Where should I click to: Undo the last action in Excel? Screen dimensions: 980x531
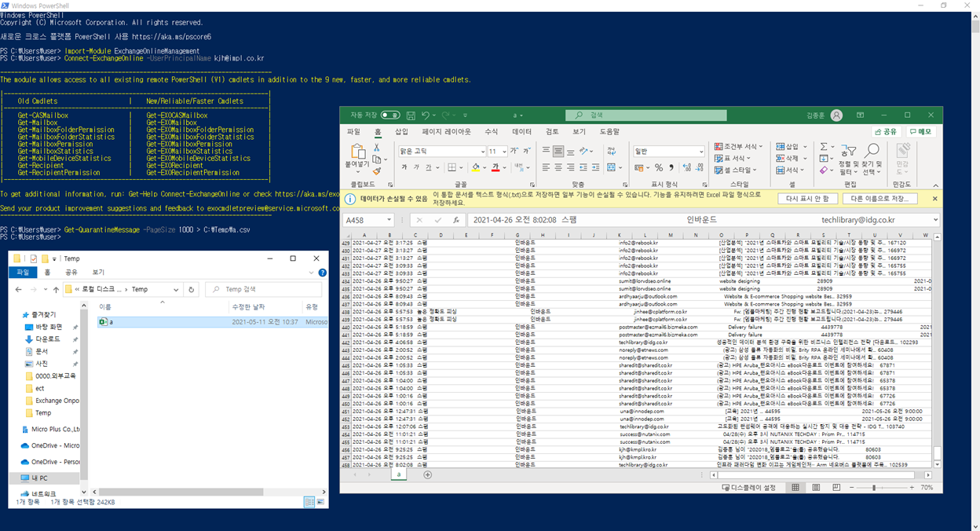(x=426, y=115)
